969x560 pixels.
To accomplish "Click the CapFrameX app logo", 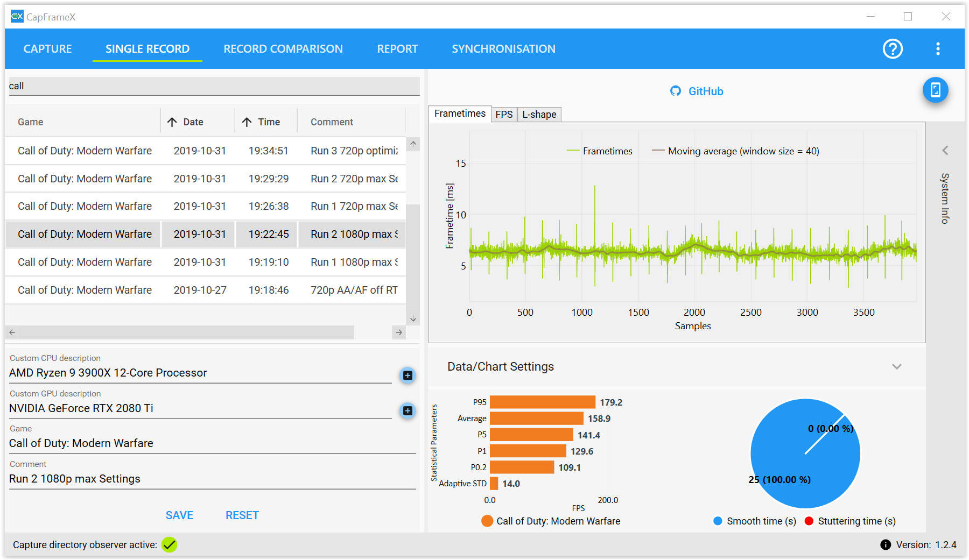I will point(17,17).
